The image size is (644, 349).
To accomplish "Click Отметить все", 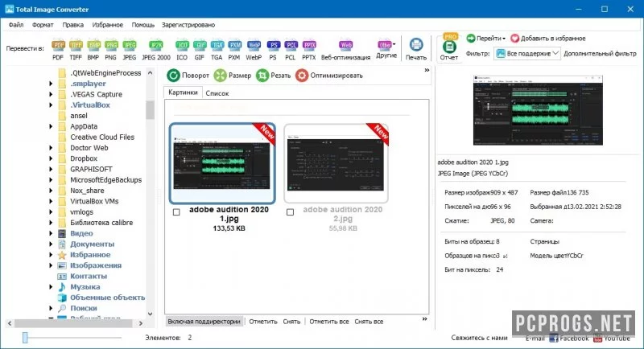I will point(329,322).
